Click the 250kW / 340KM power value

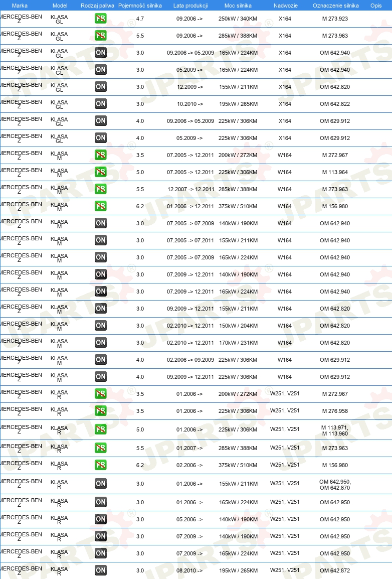(238, 19)
